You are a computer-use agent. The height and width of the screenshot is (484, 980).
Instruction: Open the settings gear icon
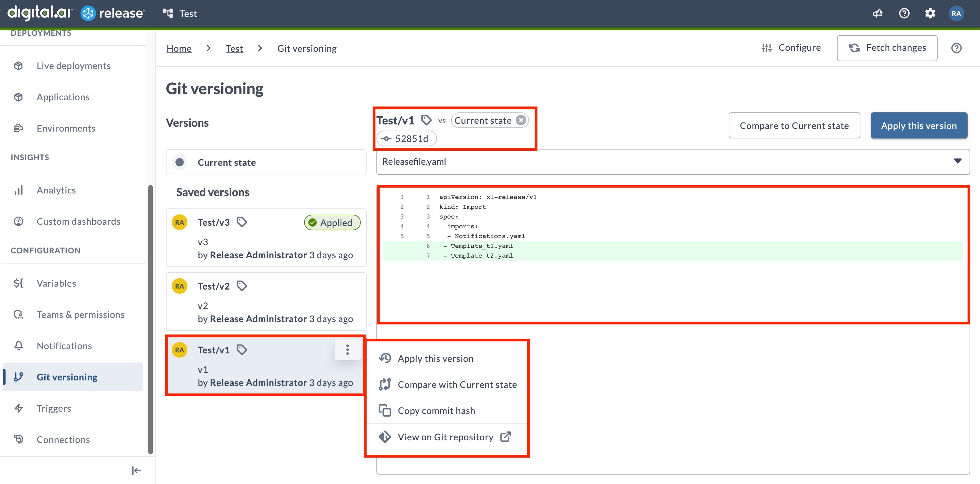click(x=930, y=13)
